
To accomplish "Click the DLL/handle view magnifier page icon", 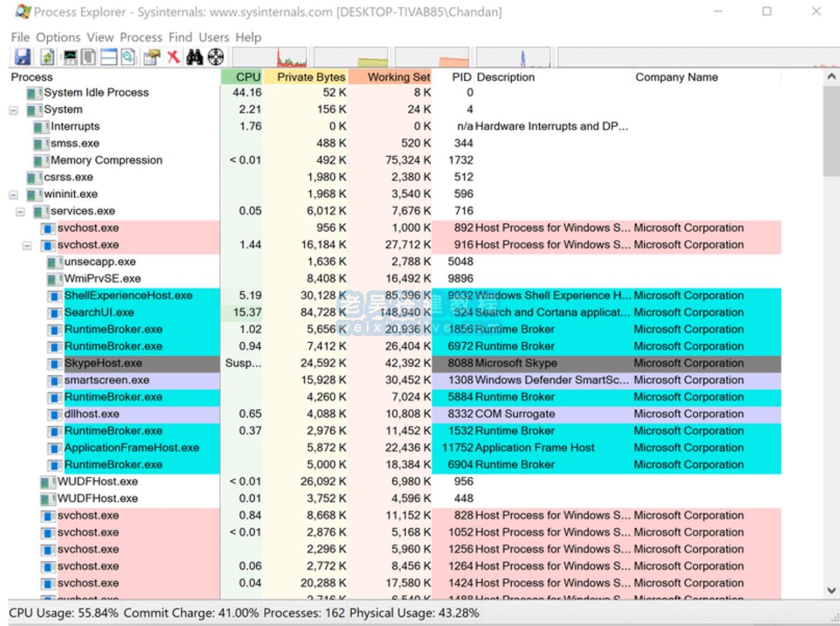I will (128, 57).
